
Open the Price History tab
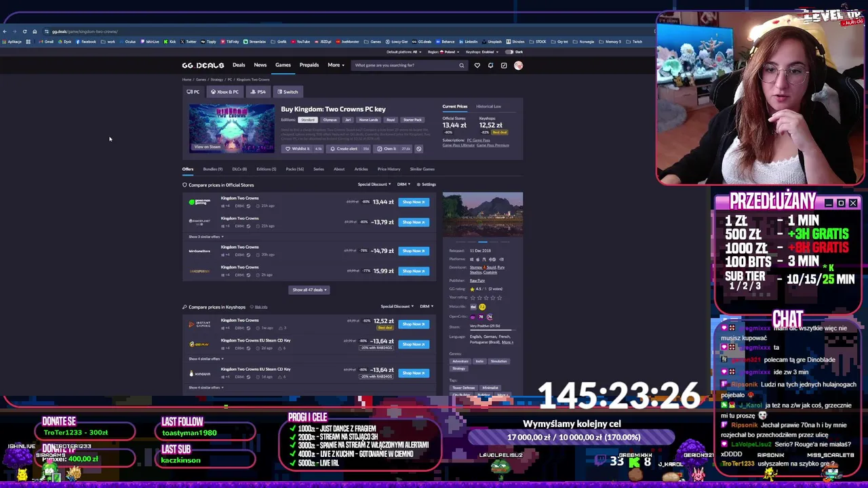(x=389, y=169)
